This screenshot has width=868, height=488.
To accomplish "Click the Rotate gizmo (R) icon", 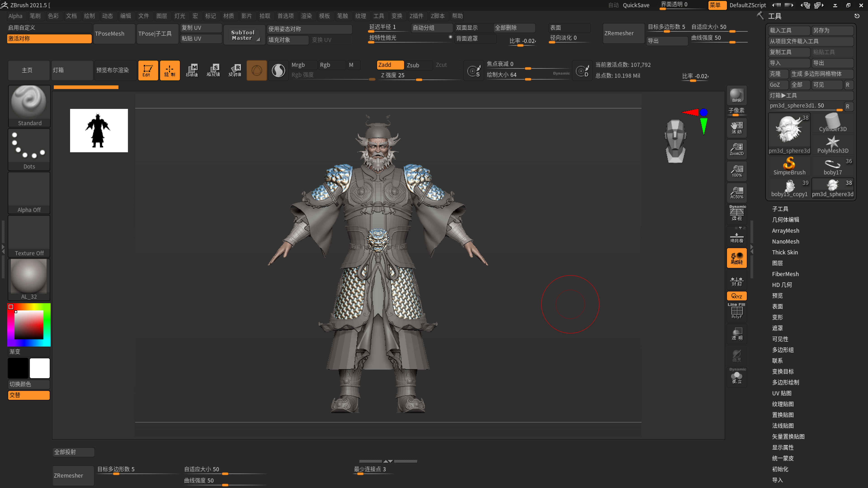I will [235, 70].
